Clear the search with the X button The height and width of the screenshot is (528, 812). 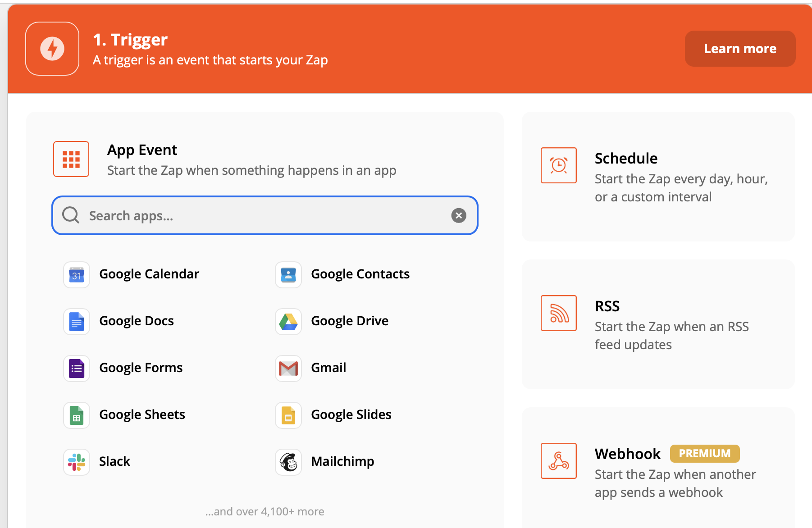click(459, 215)
